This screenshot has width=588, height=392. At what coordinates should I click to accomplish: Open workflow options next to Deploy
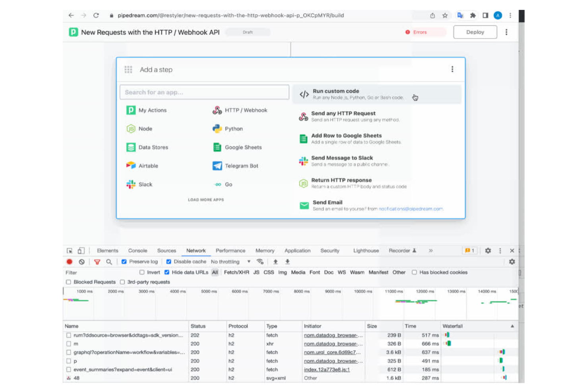(506, 32)
